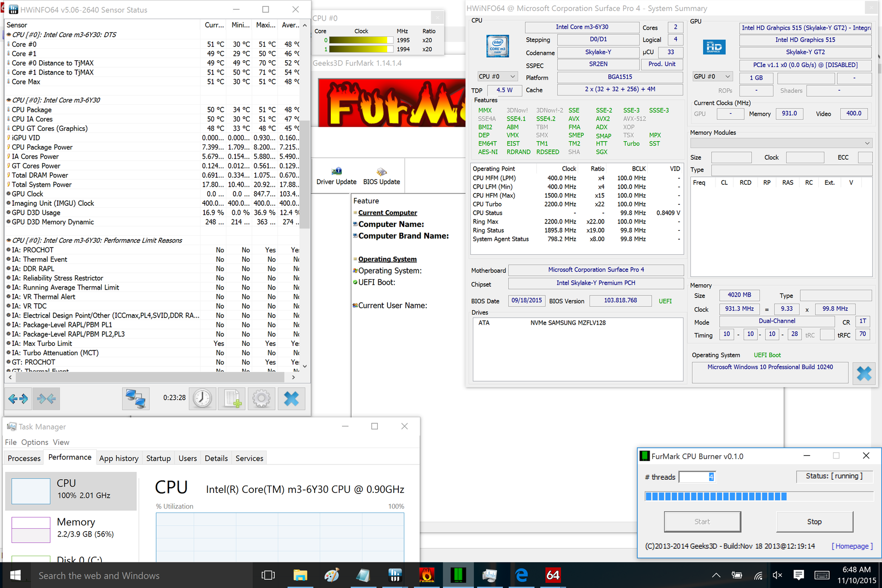Open sensor settings gear icon

(261, 399)
